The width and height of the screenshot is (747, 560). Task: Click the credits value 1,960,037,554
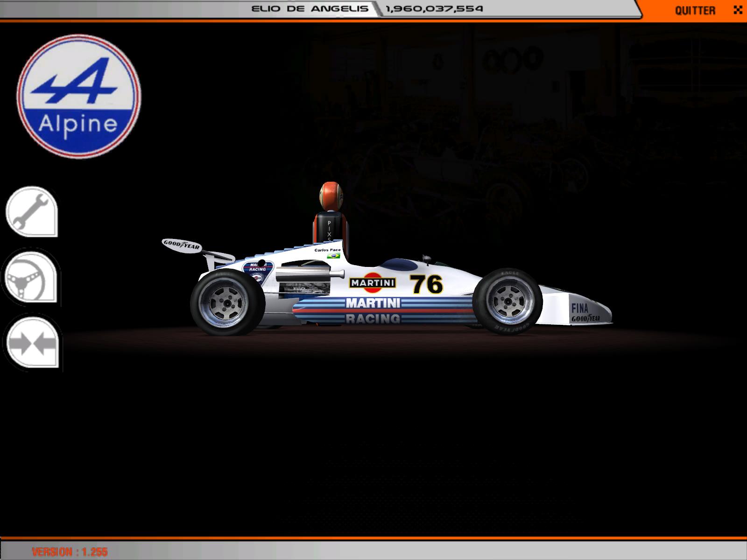434,9
